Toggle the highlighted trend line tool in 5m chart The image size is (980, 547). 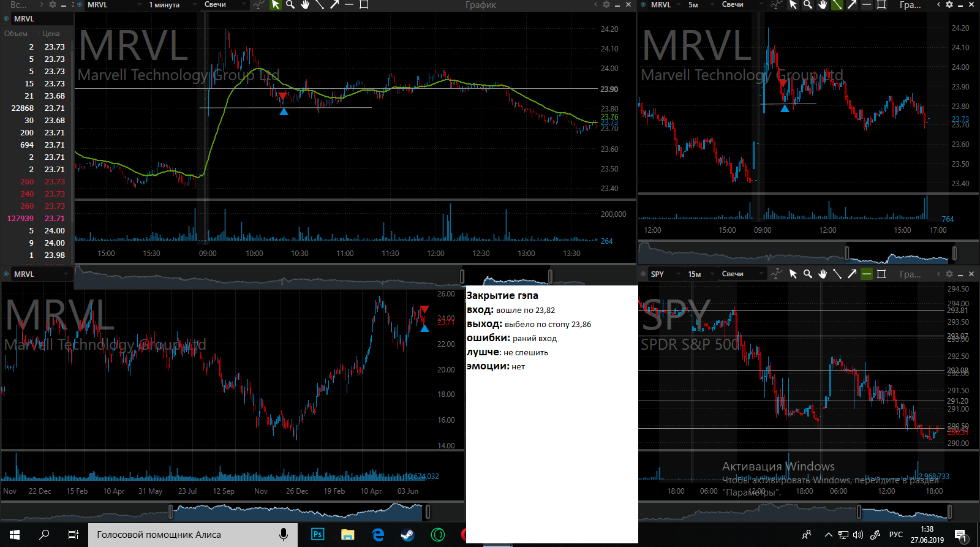click(837, 5)
